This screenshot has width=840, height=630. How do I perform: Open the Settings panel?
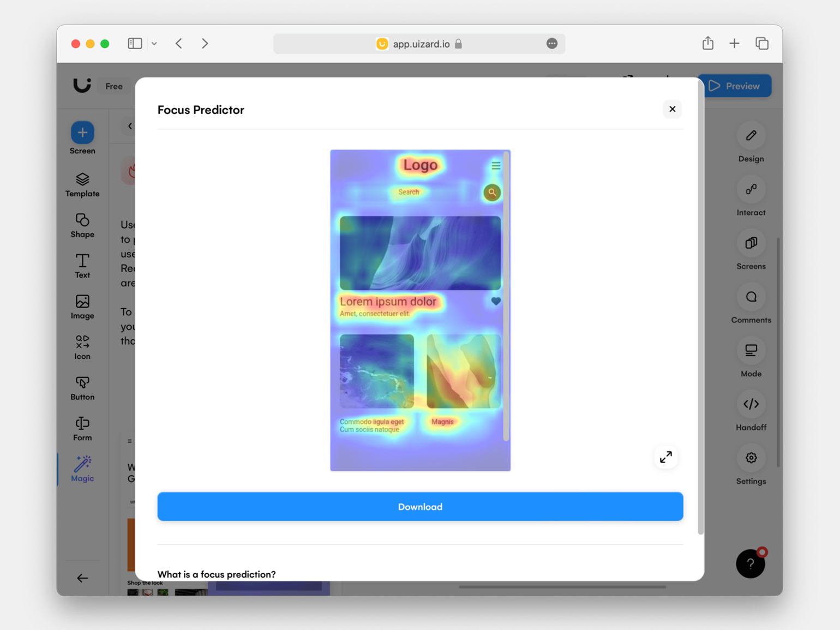coord(751,465)
